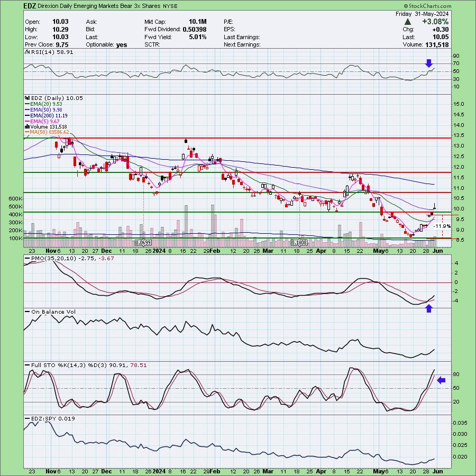Click the 0.1808 value box on the price chart
476x476 pixels.
[x=299, y=243]
